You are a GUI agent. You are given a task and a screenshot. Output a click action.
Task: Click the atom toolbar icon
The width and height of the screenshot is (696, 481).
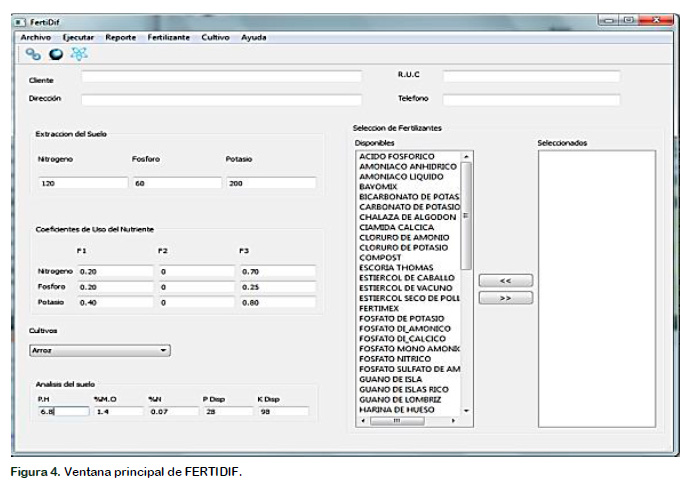coord(79,54)
